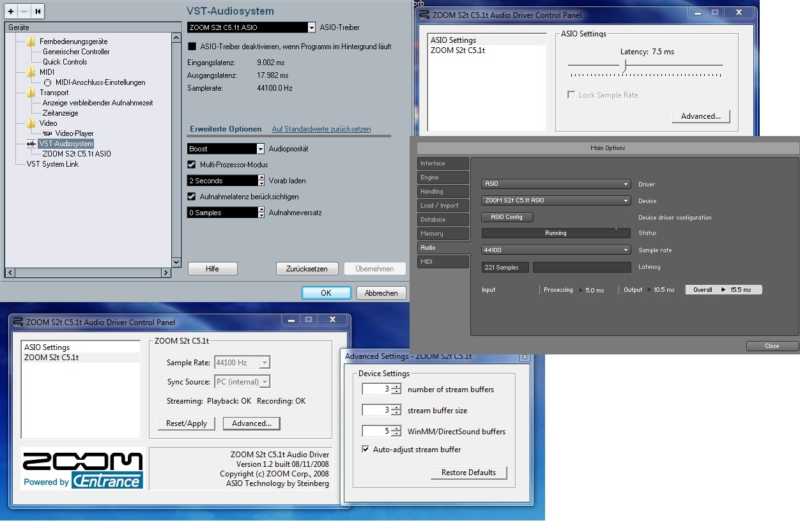This screenshot has height=532, width=800.
Task: Step the number of stream buffers spinner
Action: 396,390
